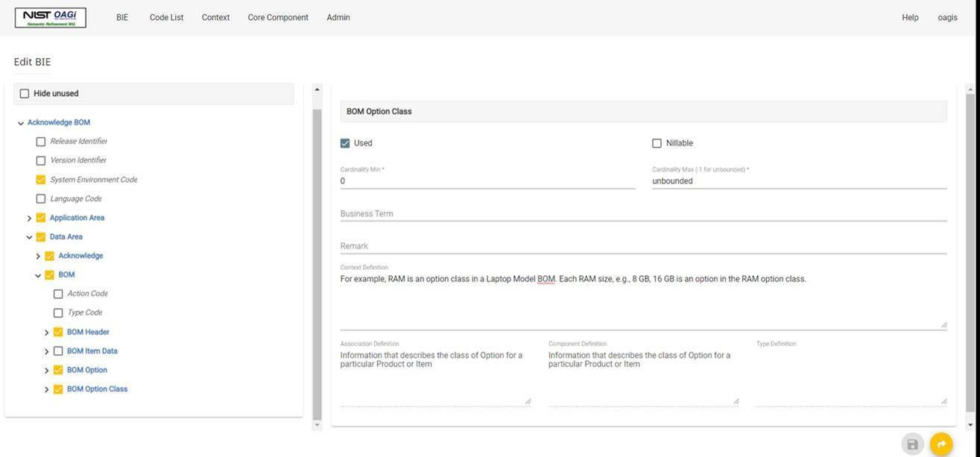980x457 pixels.
Task: Enable the Nillable checkbox
Action: coord(657,143)
